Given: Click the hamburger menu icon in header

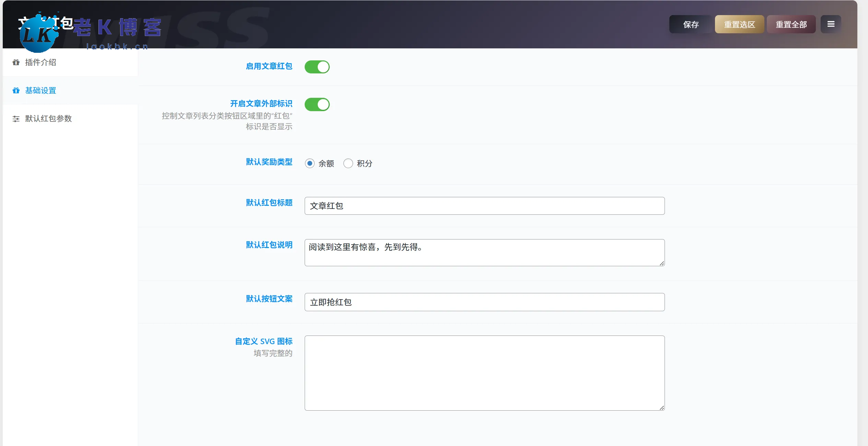Looking at the screenshot, I should click(831, 24).
